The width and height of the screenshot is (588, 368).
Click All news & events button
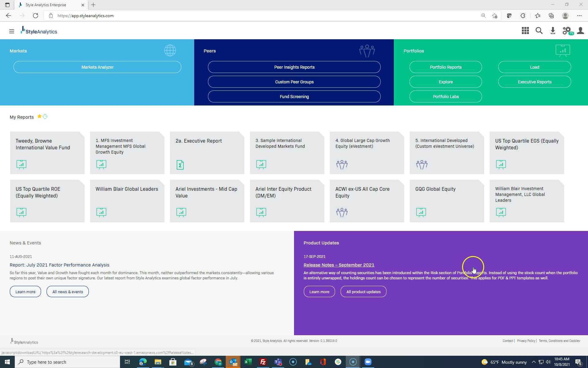(x=68, y=292)
